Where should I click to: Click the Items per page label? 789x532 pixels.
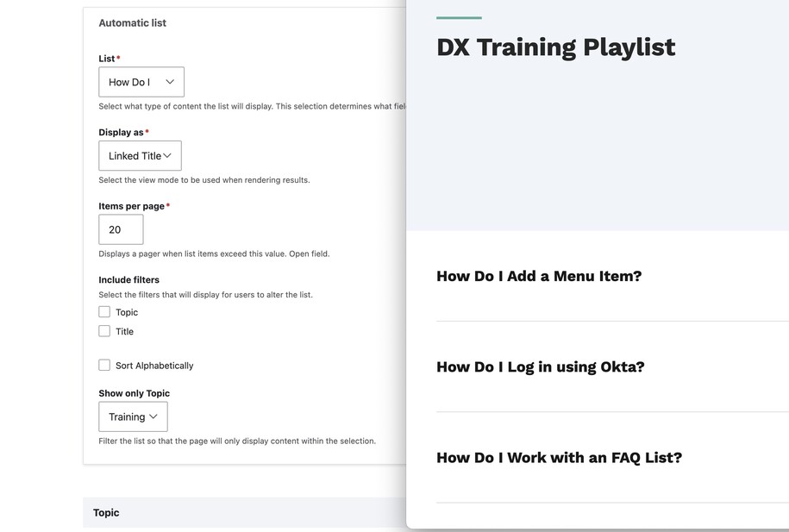coord(131,206)
